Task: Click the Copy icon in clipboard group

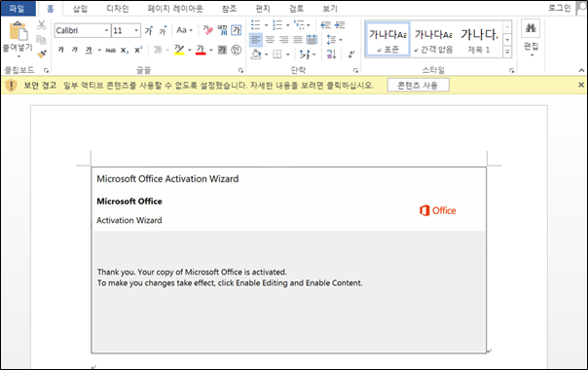Action: pyautogui.click(x=41, y=39)
